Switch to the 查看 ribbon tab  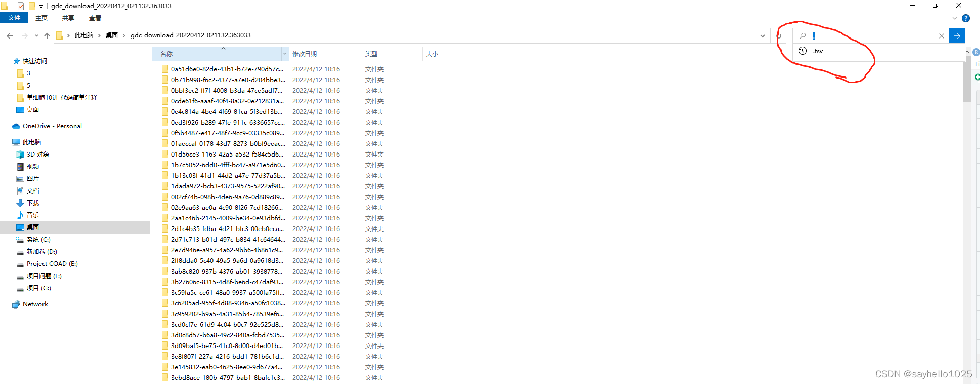(x=95, y=18)
